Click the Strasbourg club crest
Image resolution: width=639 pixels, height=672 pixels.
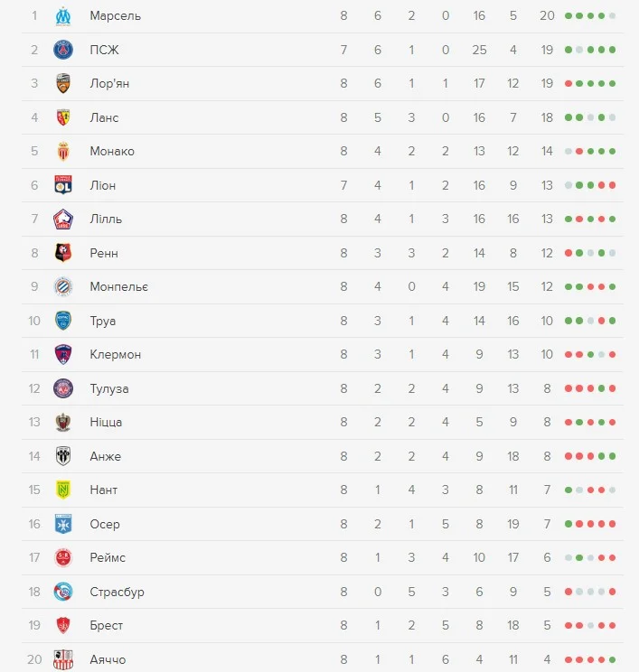[x=63, y=592]
